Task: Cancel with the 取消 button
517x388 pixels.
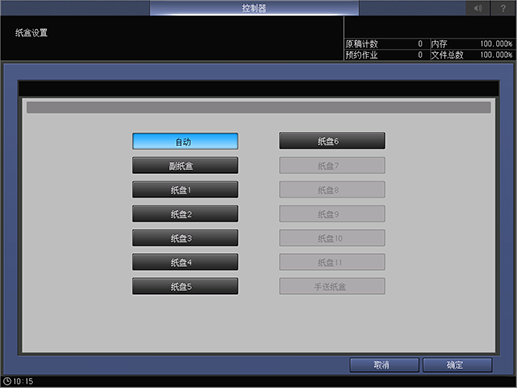Action: [384, 365]
